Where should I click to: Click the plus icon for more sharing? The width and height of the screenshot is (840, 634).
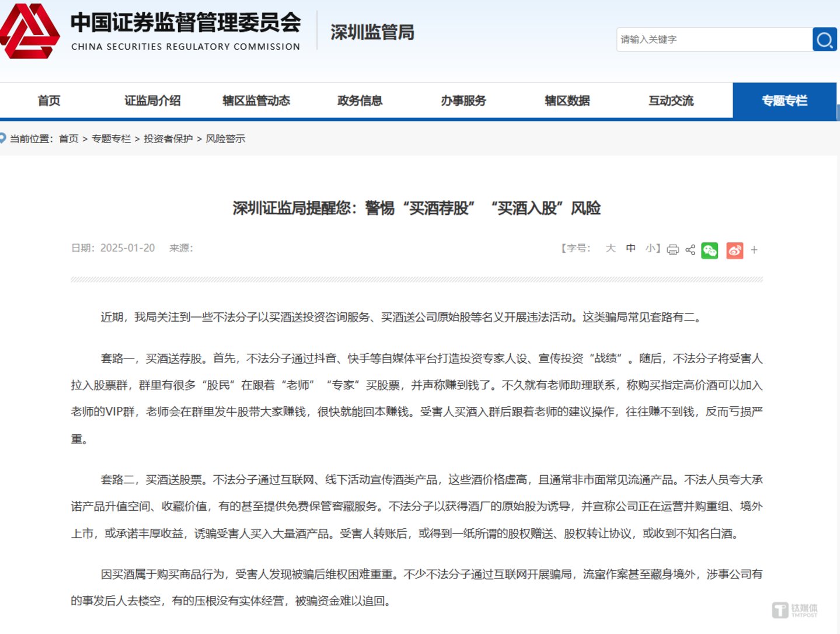(x=754, y=250)
